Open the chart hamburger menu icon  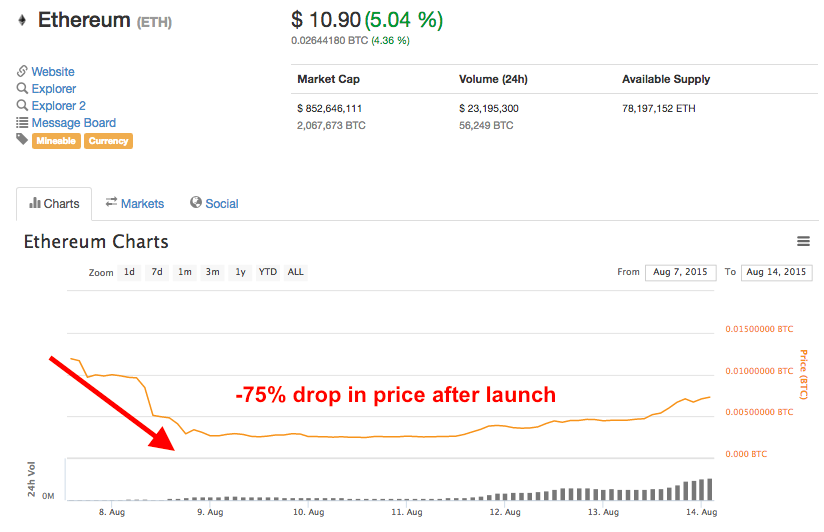(803, 241)
